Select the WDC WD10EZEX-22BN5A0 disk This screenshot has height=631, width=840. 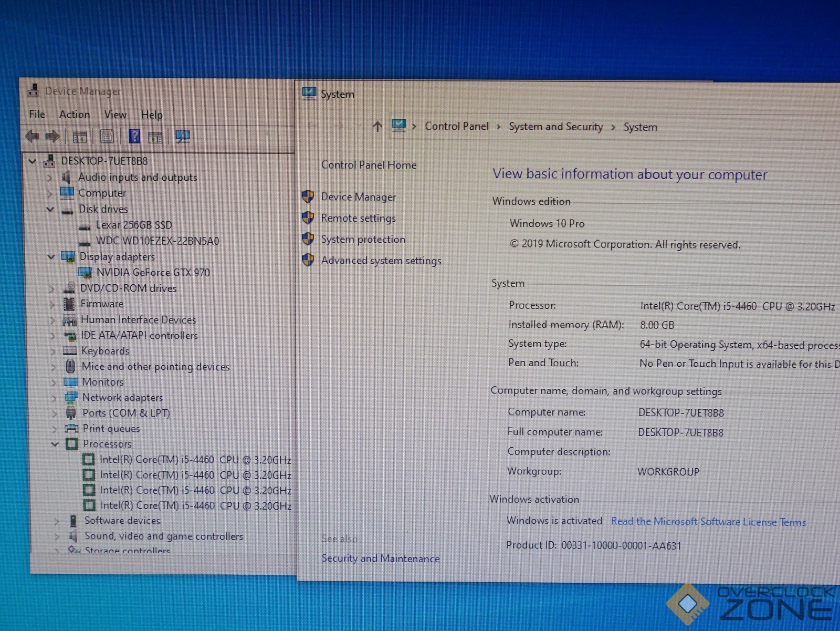[x=157, y=241]
